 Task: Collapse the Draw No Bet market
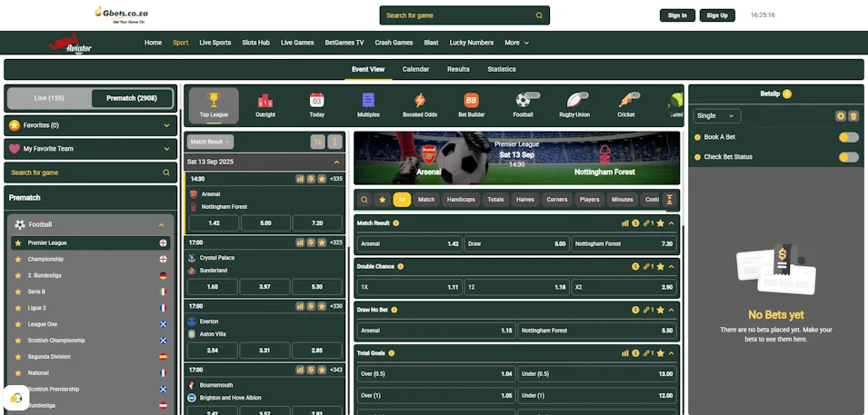[672, 310]
